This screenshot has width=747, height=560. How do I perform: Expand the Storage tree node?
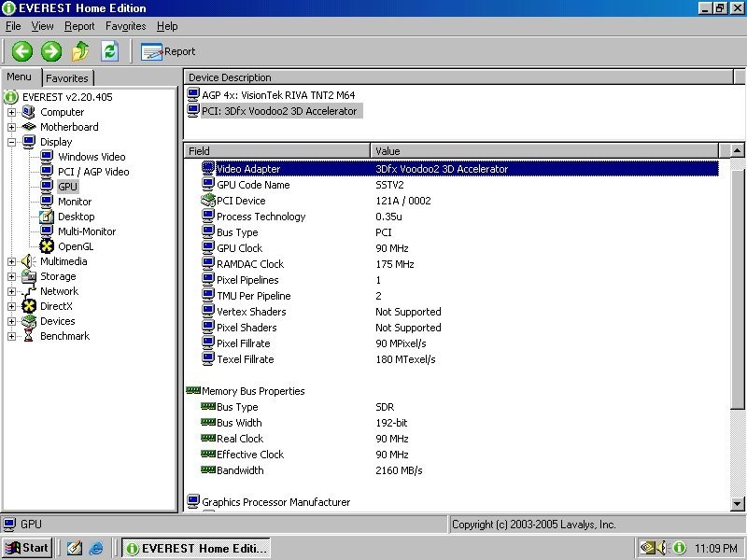[11, 276]
